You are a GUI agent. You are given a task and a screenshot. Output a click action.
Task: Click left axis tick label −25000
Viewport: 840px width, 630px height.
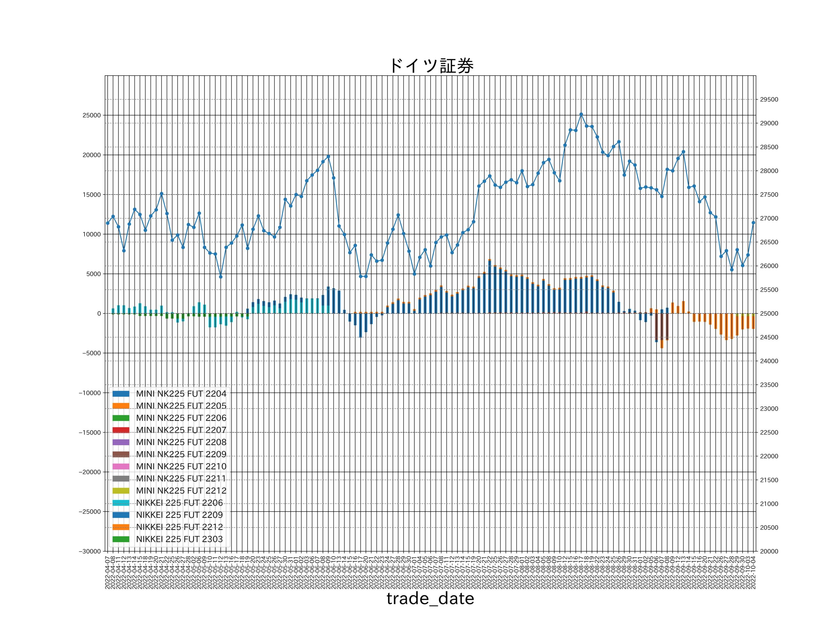click(90, 512)
